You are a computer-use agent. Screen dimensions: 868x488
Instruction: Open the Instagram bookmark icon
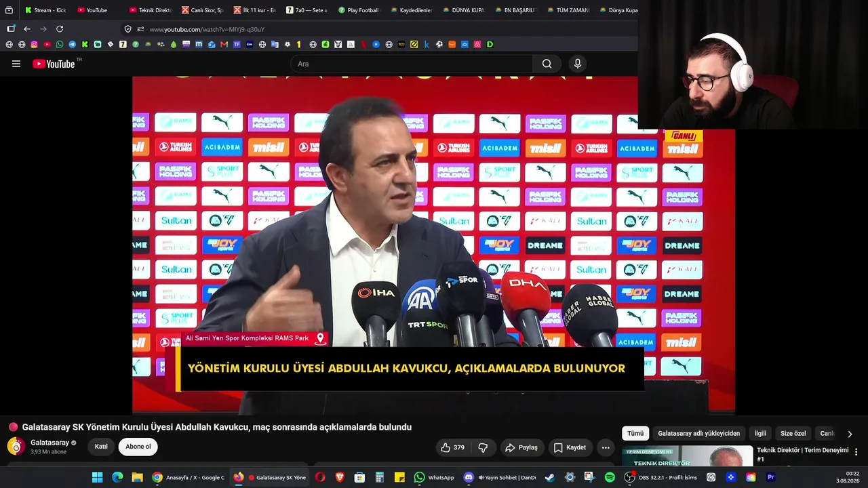34,44
